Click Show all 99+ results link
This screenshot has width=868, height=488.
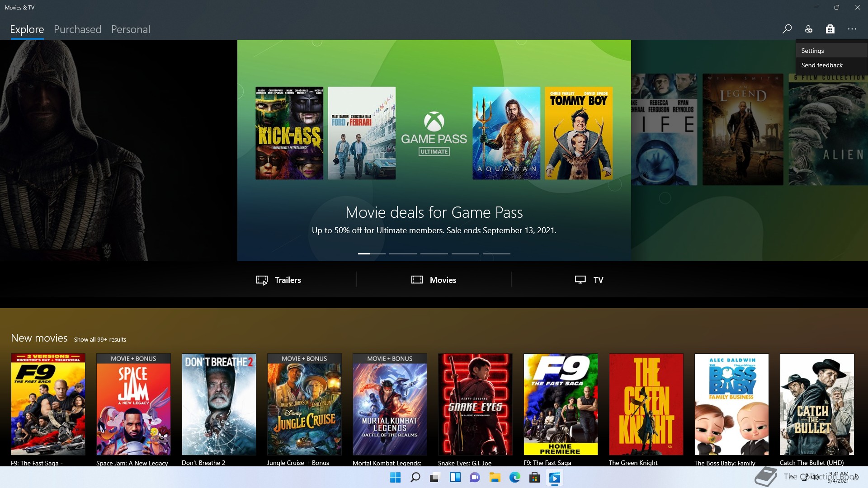[x=100, y=339]
